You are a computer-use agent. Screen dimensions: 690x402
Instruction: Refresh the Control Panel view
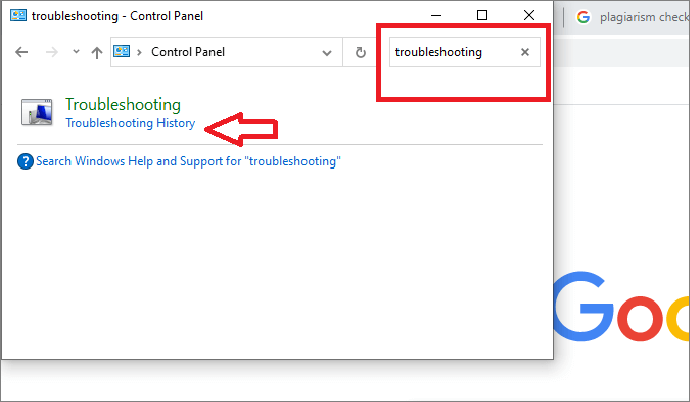tap(361, 52)
